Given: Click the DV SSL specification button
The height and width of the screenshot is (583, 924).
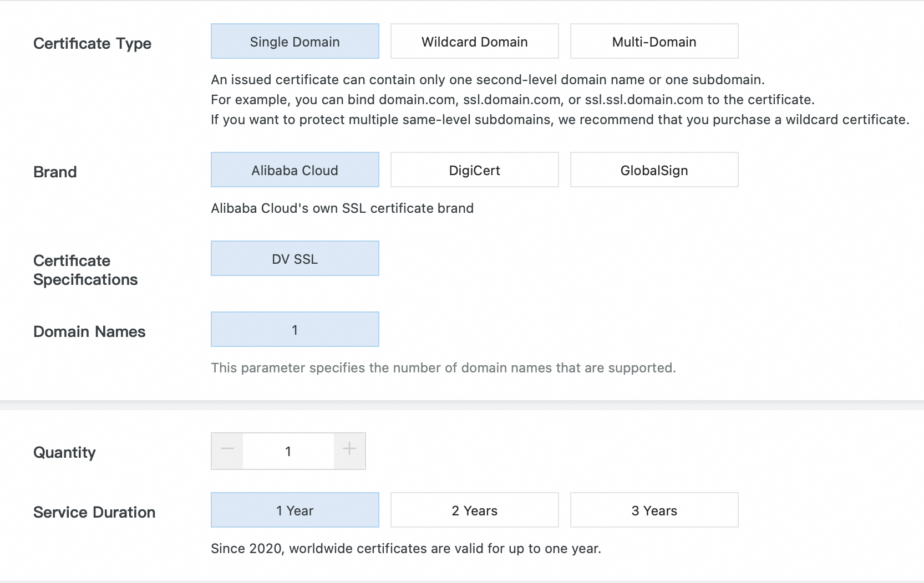Looking at the screenshot, I should click(x=295, y=259).
